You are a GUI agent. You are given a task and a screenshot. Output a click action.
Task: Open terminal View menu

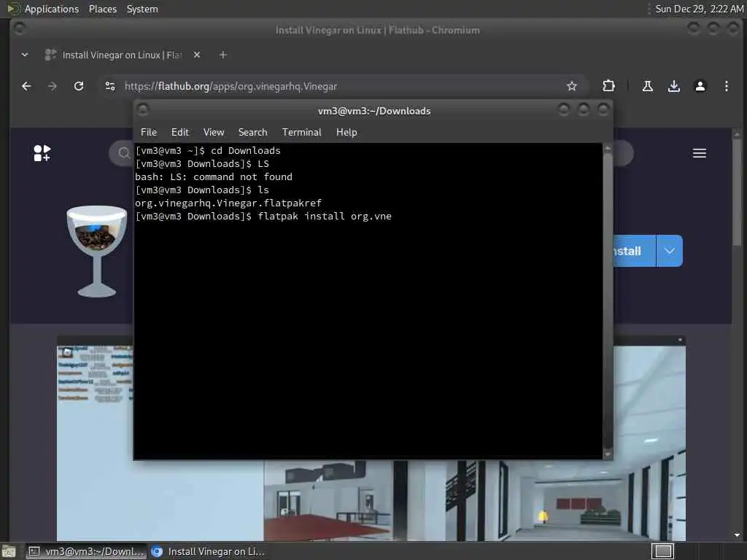click(214, 133)
